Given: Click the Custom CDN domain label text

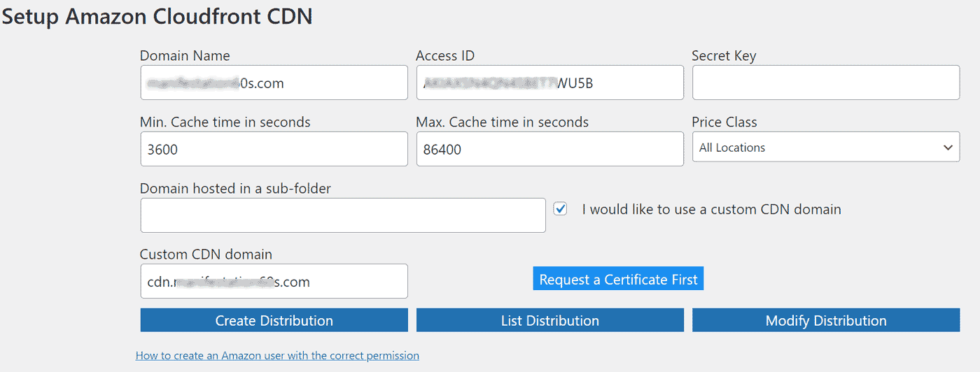Looking at the screenshot, I should [206, 254].
